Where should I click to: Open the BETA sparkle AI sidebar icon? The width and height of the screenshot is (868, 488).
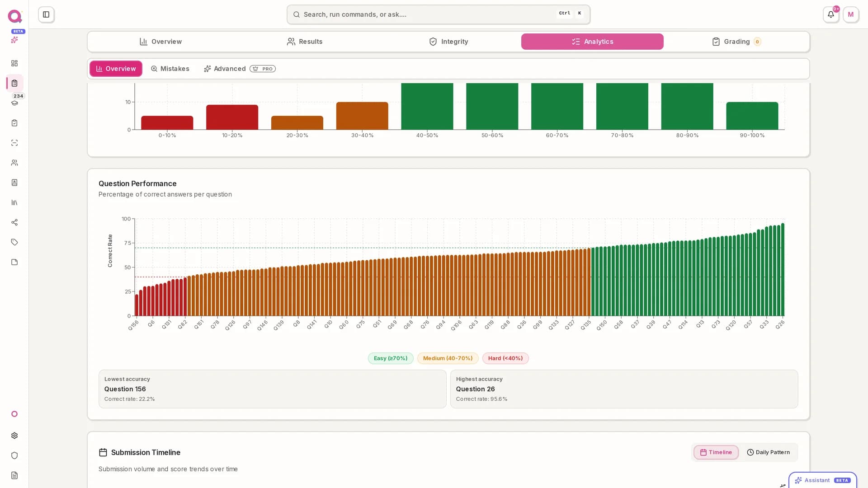click(x=14, y=40)
